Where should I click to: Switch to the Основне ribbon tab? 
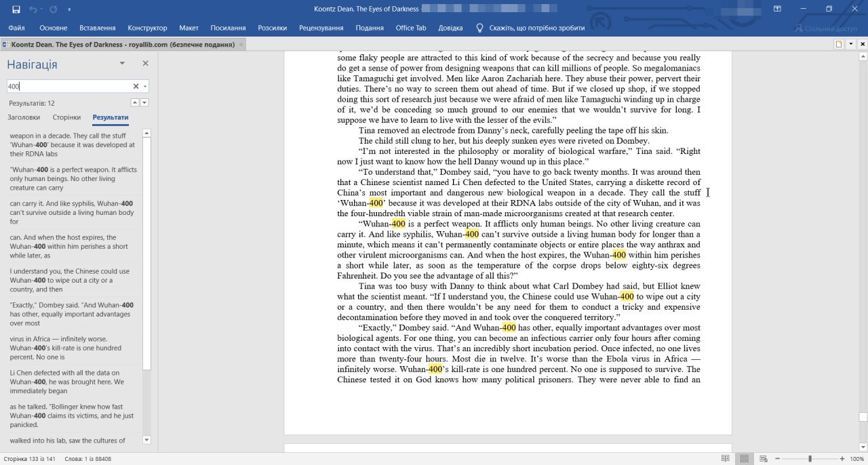click(54, 28)
